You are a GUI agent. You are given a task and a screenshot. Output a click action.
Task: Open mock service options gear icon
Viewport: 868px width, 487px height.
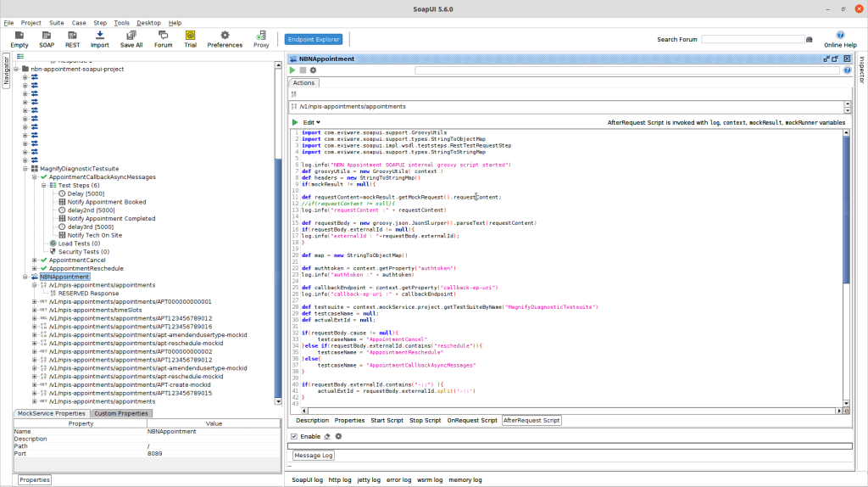click(313, 70)
